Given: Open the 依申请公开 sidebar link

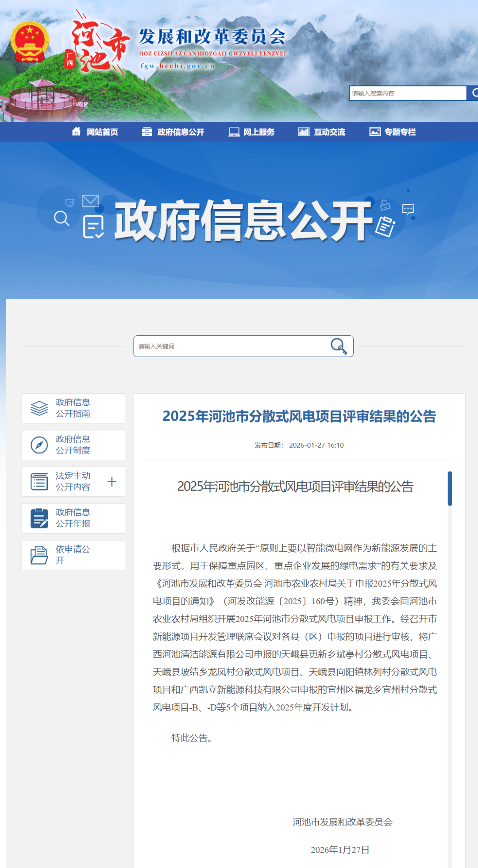Looking at the screenshot, I should click(x=73, y=555).
